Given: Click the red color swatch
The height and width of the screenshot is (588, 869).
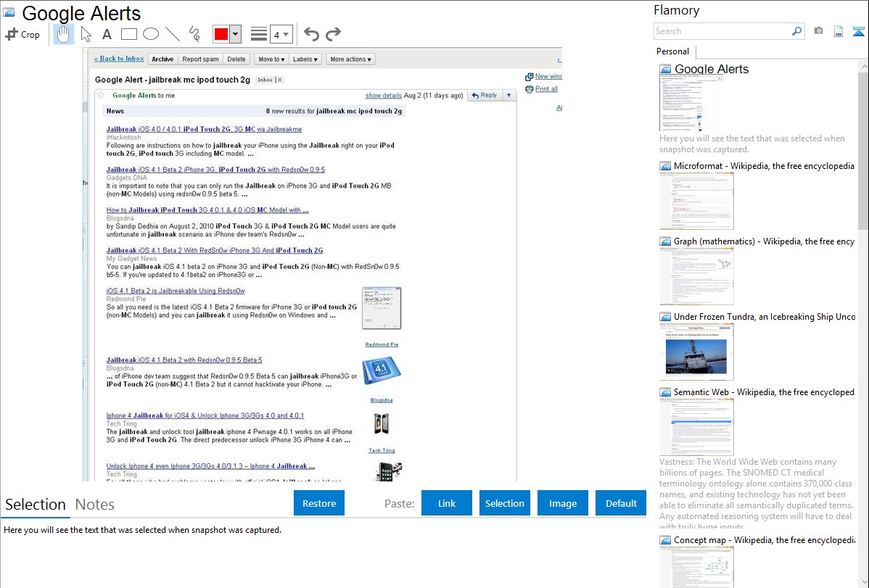Looking at the screenshot, I should tap(221, 34).
